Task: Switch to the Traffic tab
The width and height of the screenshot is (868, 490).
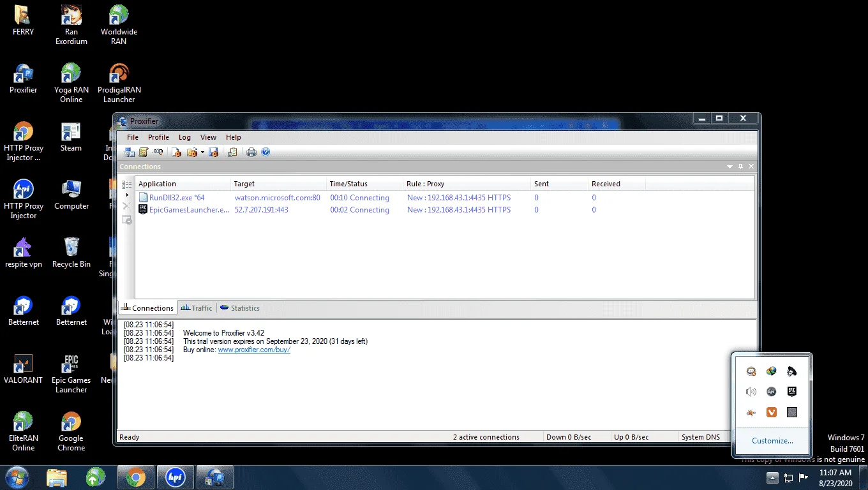Action: point(197,308)
